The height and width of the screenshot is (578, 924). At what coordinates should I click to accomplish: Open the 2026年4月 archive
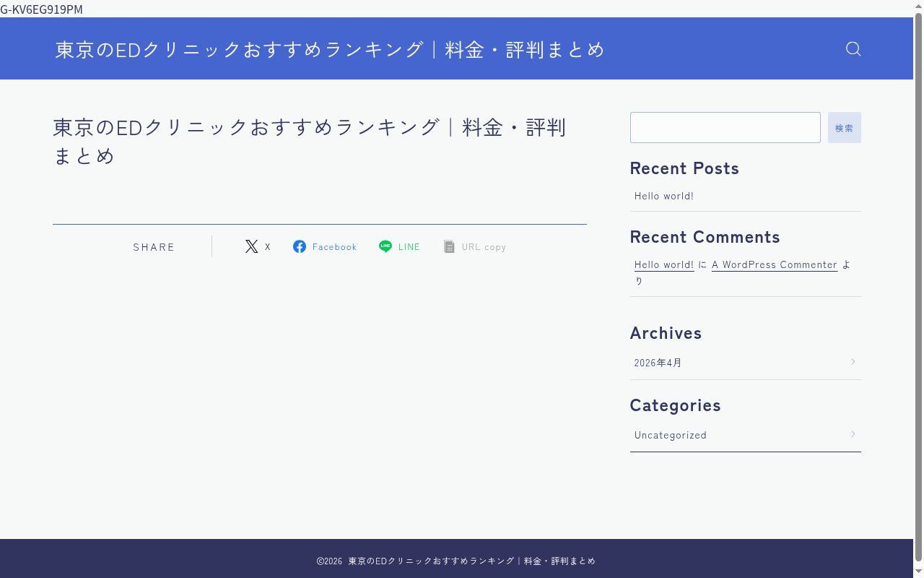point(658,363)
